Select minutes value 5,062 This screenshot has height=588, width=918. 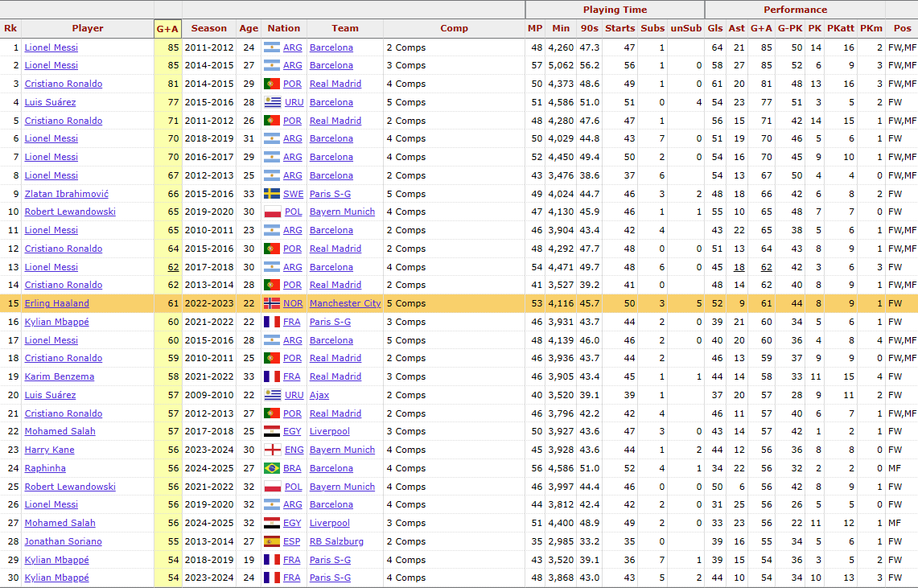[561, 65]
